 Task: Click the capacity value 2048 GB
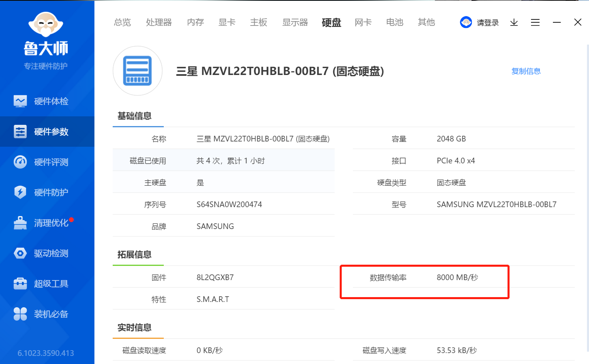coord(451,139)
